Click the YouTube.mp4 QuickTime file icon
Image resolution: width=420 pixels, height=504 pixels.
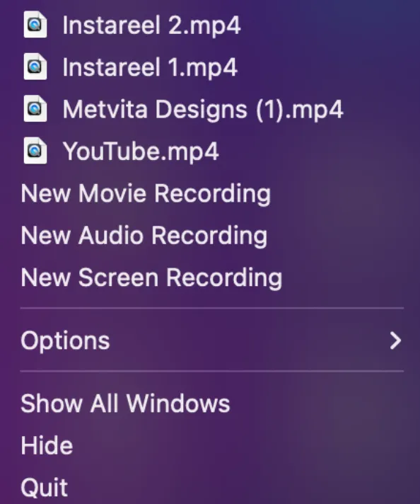point(35,151)
